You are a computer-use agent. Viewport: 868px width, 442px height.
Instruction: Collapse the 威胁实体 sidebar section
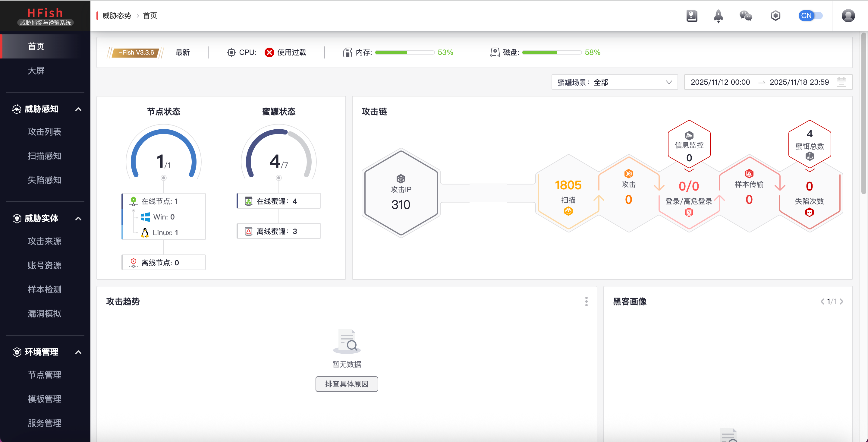tap(78, 219)
